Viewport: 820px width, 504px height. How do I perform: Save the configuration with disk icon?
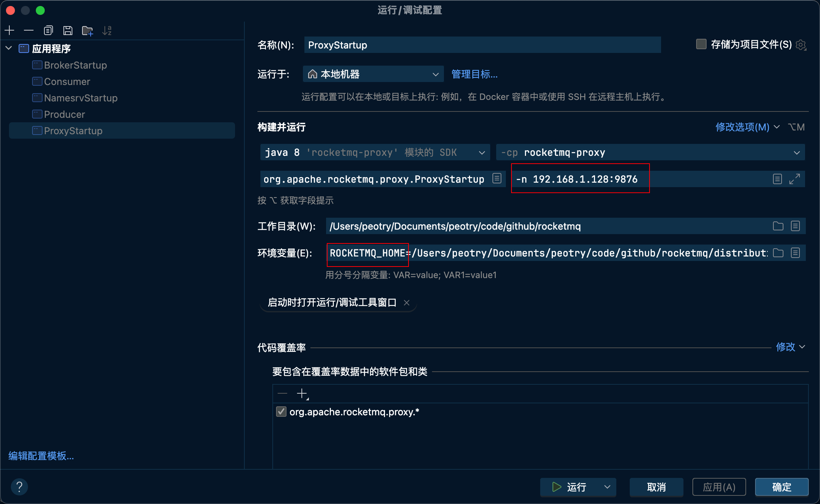[68, 30]
